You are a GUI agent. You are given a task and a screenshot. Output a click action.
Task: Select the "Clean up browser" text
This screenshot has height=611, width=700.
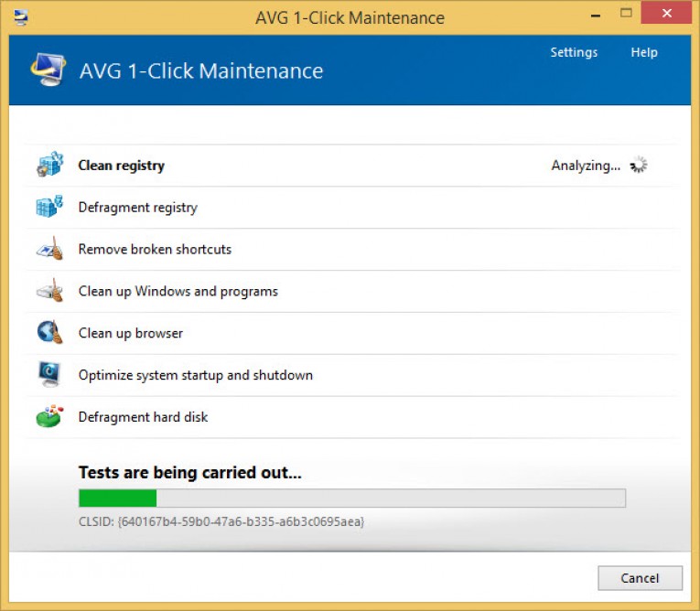131,333
